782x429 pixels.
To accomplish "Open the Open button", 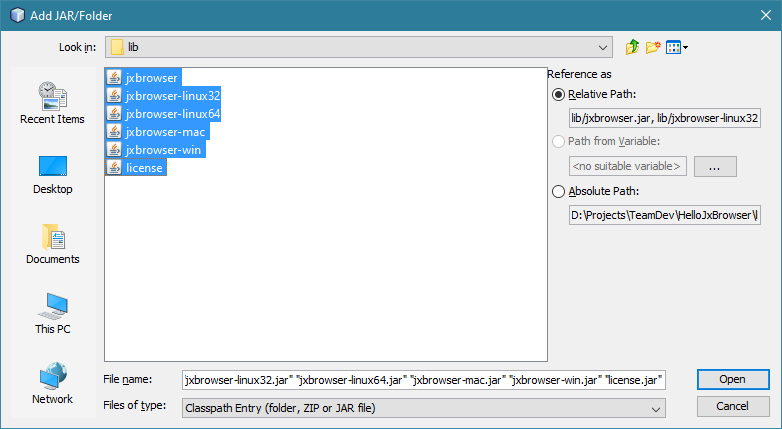I will (733, 379).
